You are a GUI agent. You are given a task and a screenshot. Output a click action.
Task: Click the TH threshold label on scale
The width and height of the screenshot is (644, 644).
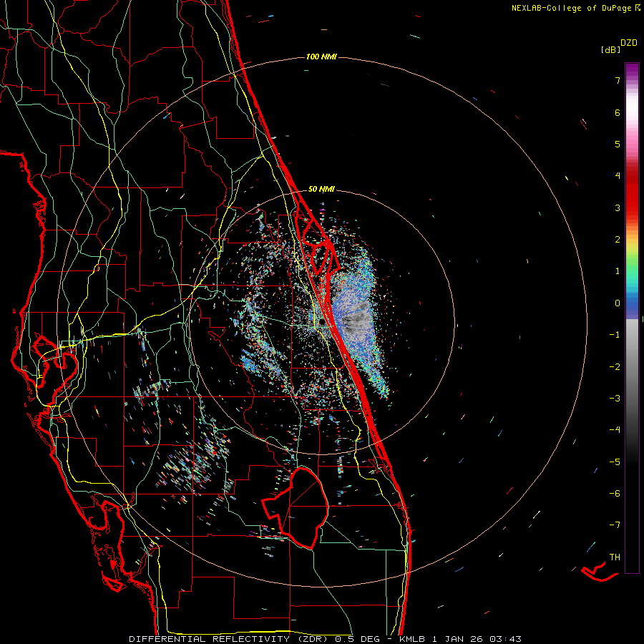(615, 557)
